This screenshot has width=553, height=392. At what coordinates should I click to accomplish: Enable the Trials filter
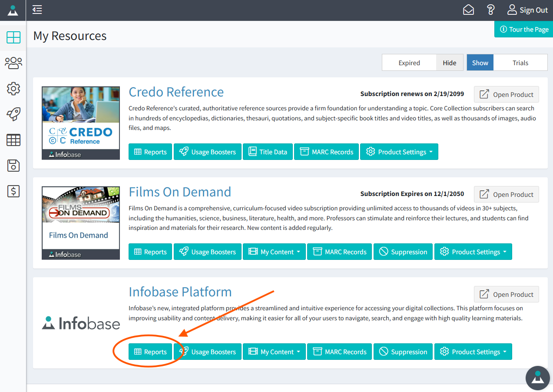(520, 63)
